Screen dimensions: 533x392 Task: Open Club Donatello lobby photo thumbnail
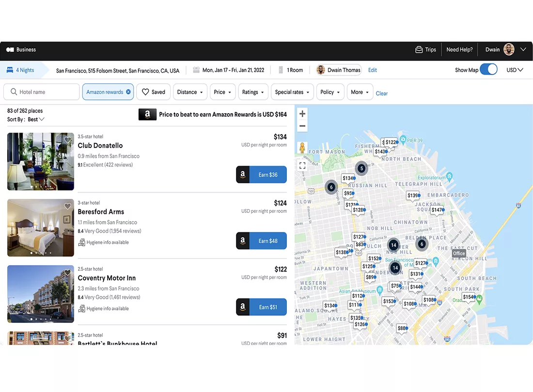pos(41,161)
